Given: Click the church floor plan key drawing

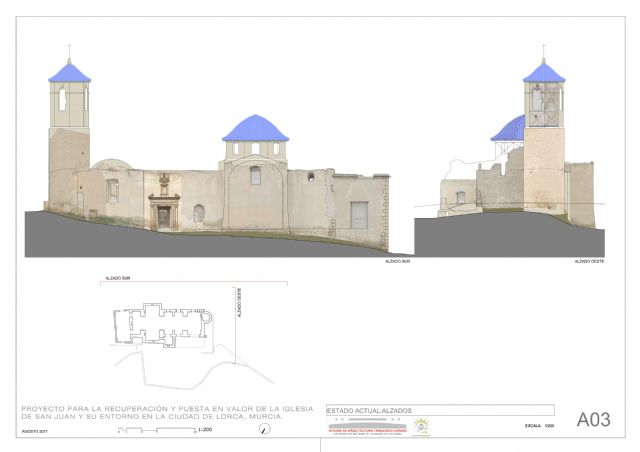Looking at the screenshot, I should [160, 324].
